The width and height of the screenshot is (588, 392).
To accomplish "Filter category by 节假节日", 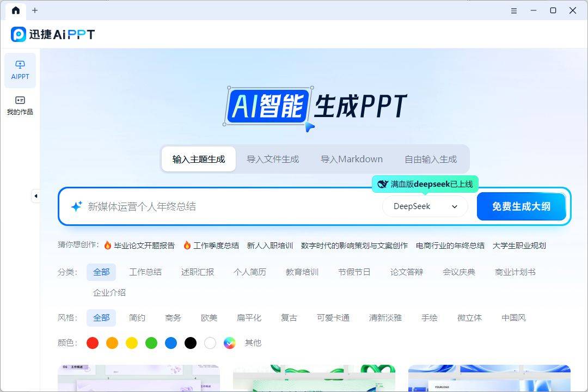I will coord(354,272).
